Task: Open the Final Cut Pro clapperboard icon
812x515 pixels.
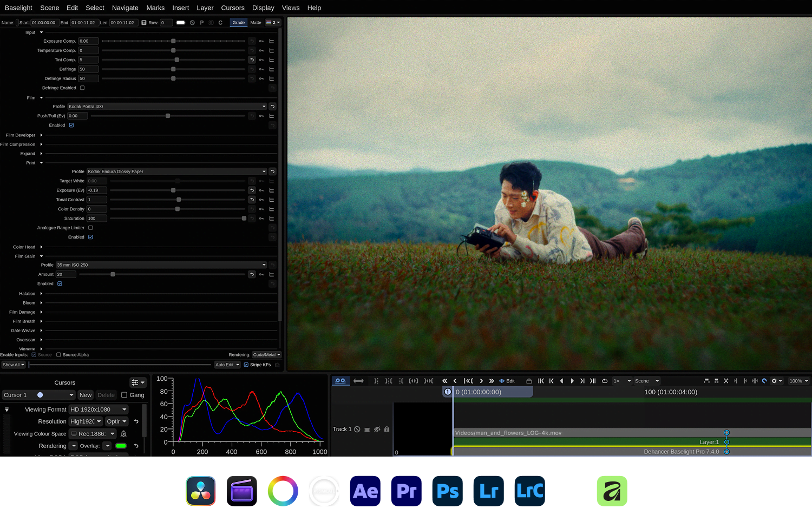Action: [242, 491]
